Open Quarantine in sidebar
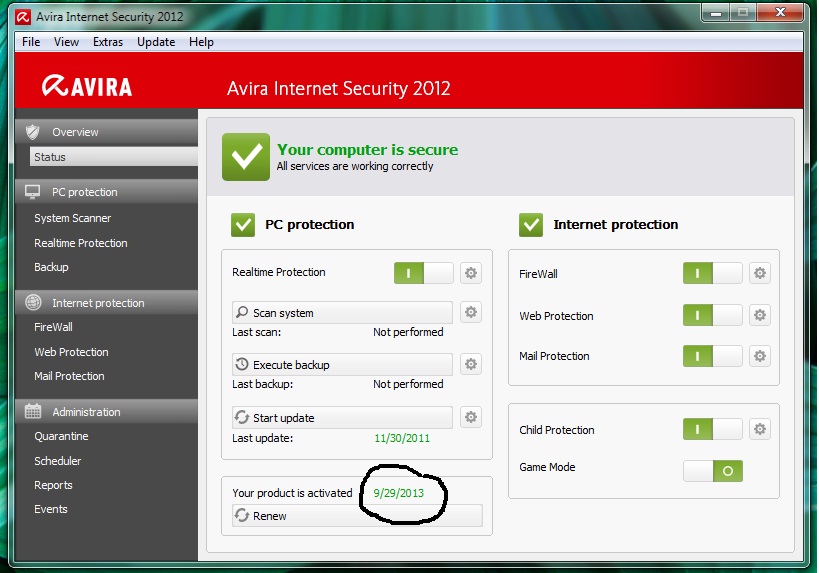The image size is (819, 573). [x=61, y=436]
